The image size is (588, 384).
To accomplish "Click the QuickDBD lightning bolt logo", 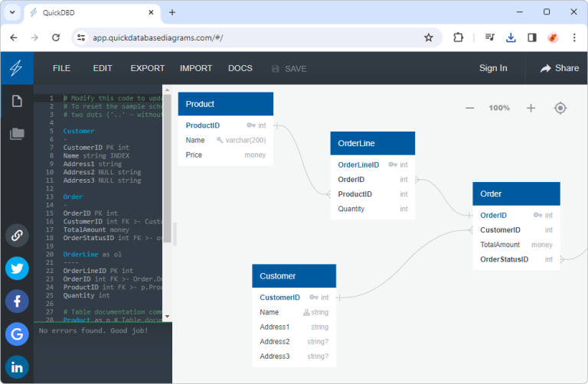I will click(x=16, y=68).
